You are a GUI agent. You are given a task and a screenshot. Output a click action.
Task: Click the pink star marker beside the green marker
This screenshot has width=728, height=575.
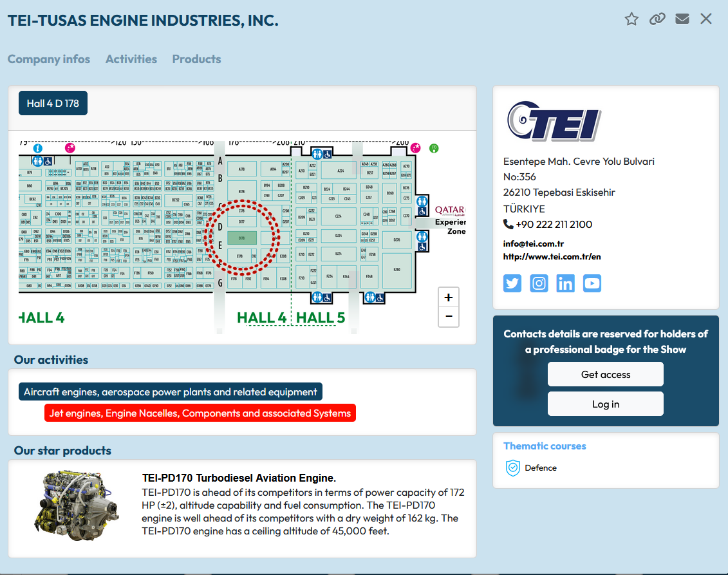pyautogui.click(x=416, y=148)
